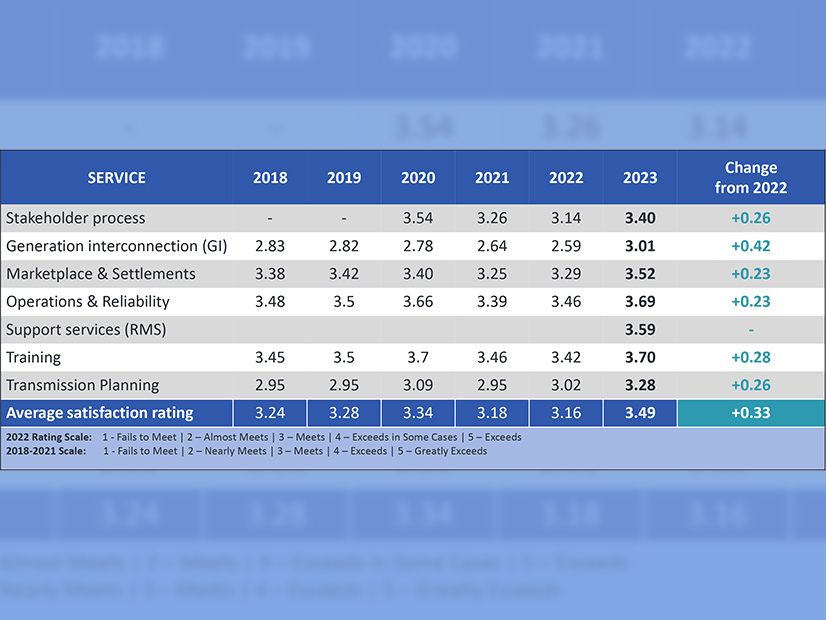Viewport: 826px width, 620px height.
Task: Select the 3.59 Support services value
Action: (640, 329)
